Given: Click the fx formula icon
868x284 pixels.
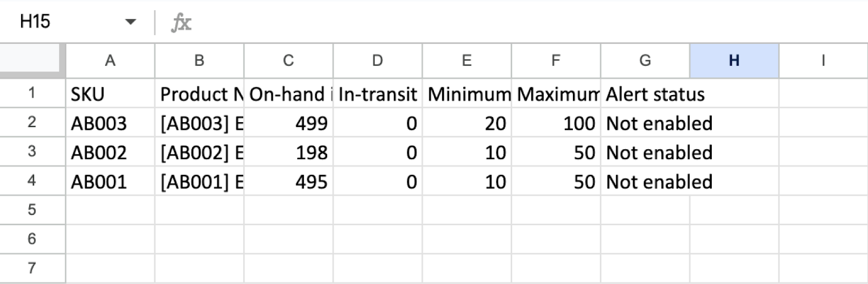Looking at the screenshot, I should (x=181, y=22).
